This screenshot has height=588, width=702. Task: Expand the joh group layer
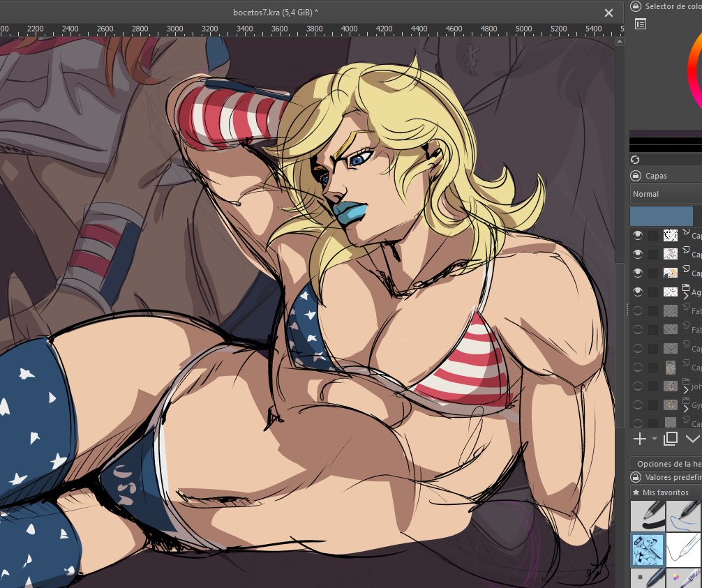click(x=685, y=390)
